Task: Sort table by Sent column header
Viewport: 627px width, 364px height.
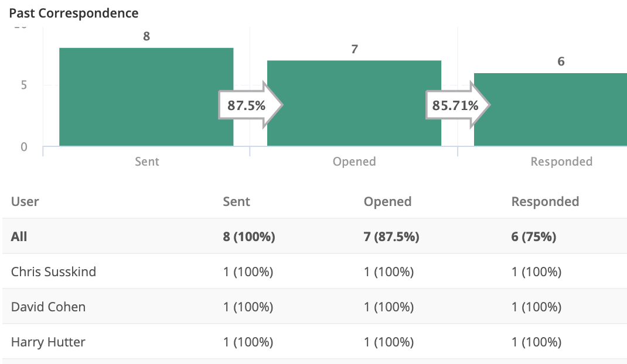Action: [x=236, y=201]
